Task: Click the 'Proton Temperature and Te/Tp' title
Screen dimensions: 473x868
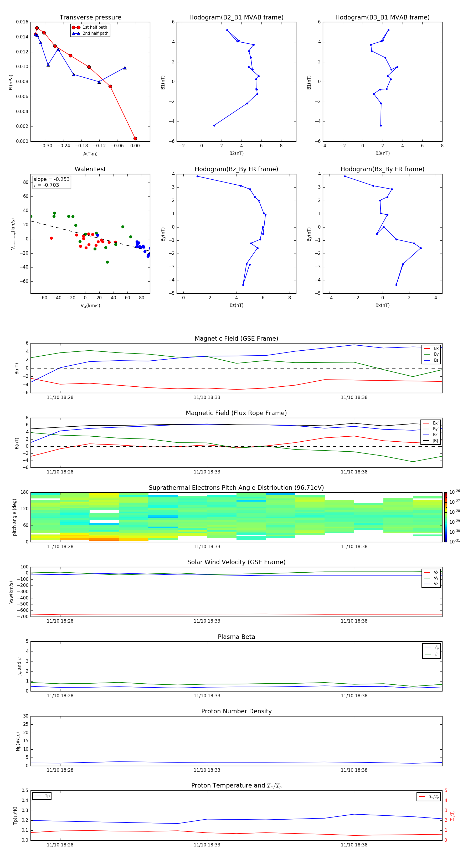Action: pyautogui.click(x=236, y=786)
